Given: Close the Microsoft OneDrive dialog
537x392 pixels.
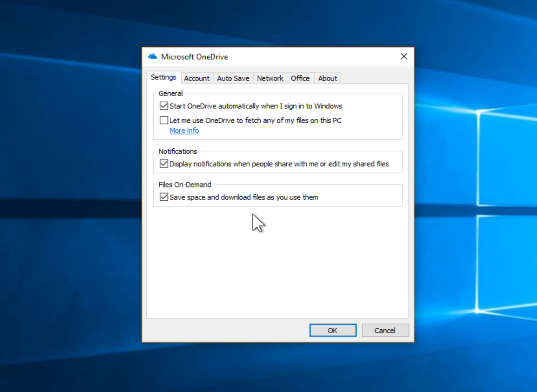Looking at the screenshot, I should click(404, 56).
